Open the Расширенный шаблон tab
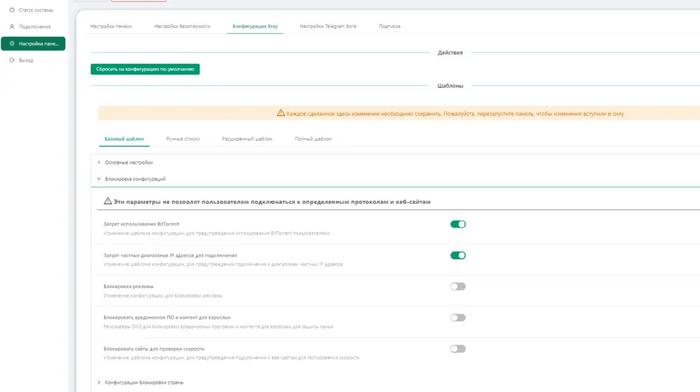 tap(247, 139)
